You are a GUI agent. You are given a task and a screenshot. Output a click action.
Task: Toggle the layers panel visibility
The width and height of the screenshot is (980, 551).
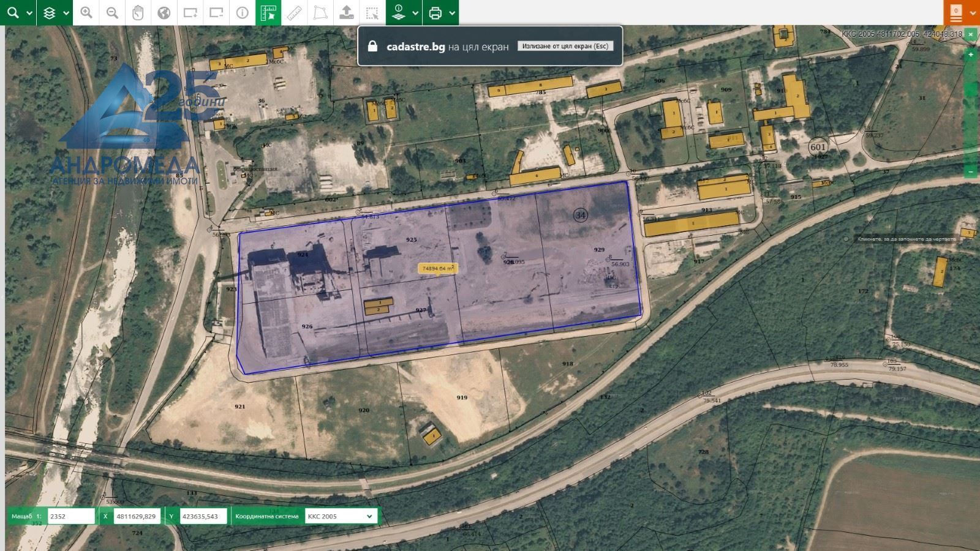click(49, 11)
